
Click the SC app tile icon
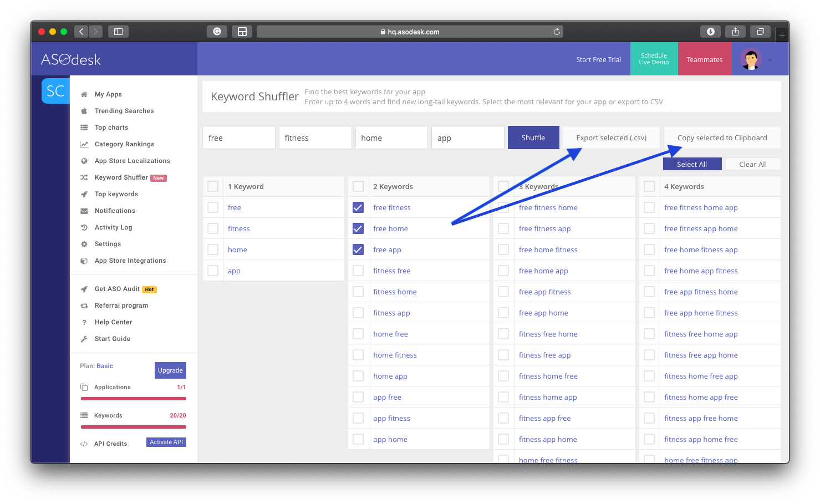(x=55, y=91)
